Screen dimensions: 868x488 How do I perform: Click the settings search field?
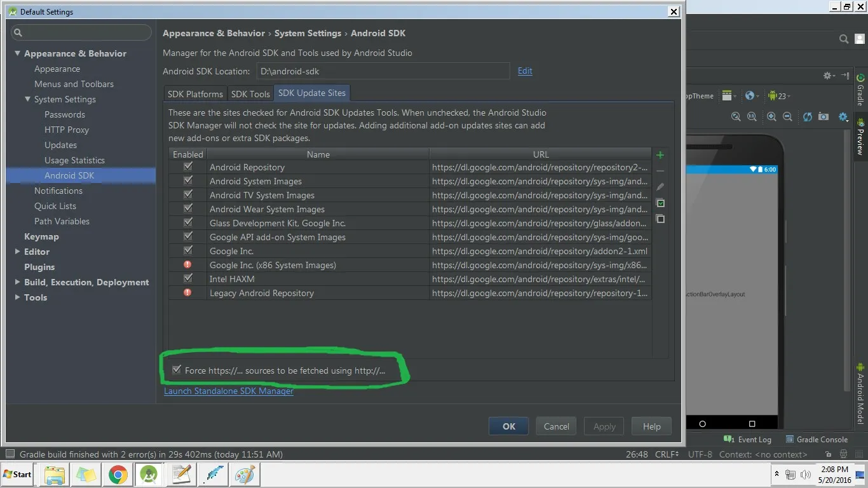pyautogui.click(x=81, y=32)
